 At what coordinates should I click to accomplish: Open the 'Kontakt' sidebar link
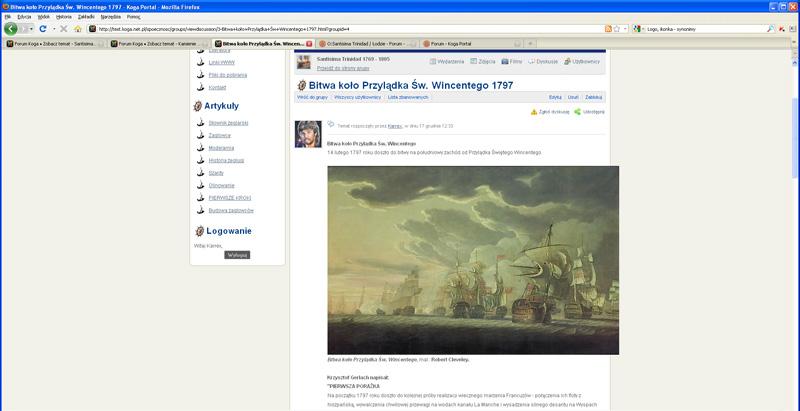(217, 88)
